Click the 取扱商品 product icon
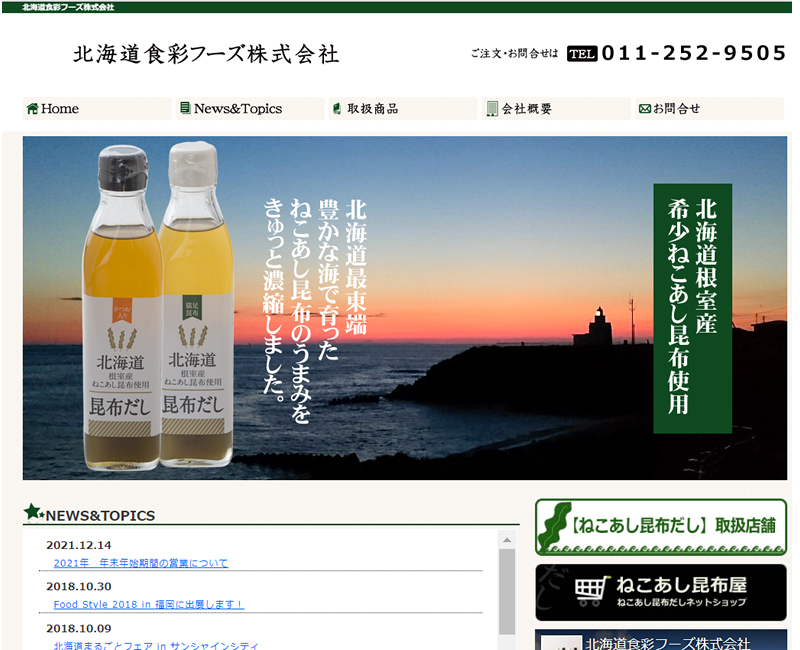This screenshot has width=800, height=650. [x=337, y=109]
